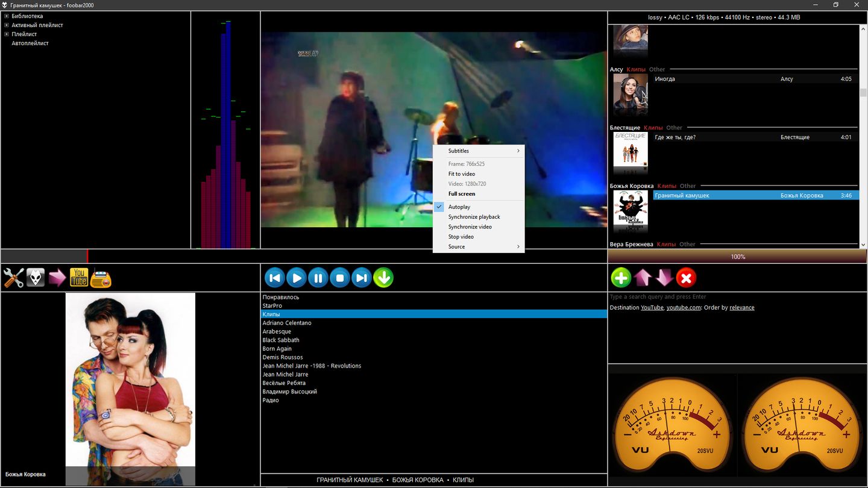Toggle Autoplay in the context menu
This screenshot has height=488, width=868.
(x=459, y=207)
